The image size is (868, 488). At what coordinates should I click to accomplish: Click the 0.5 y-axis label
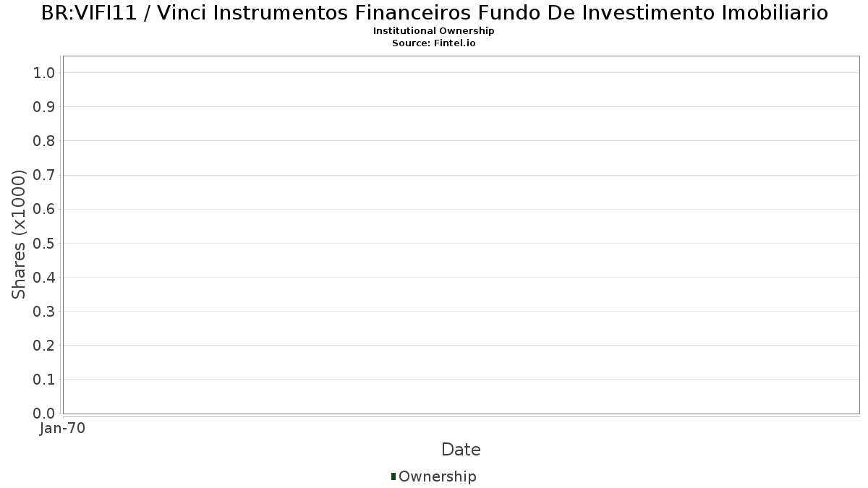click(44, 243)
